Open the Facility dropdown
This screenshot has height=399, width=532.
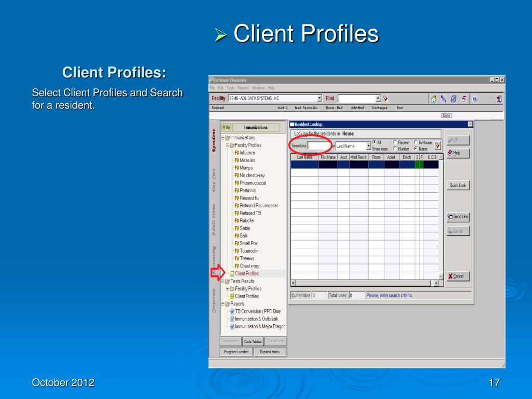[320, 98]
